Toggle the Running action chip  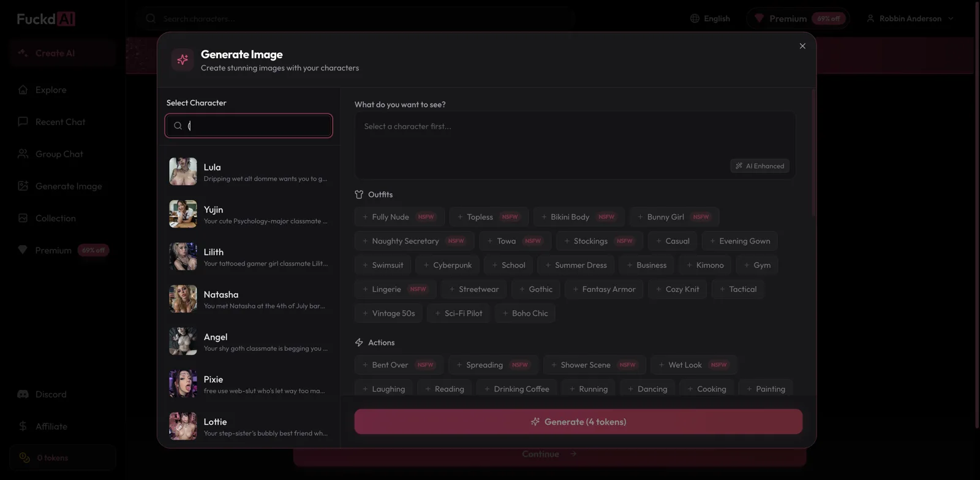click(x=589, y=389)
